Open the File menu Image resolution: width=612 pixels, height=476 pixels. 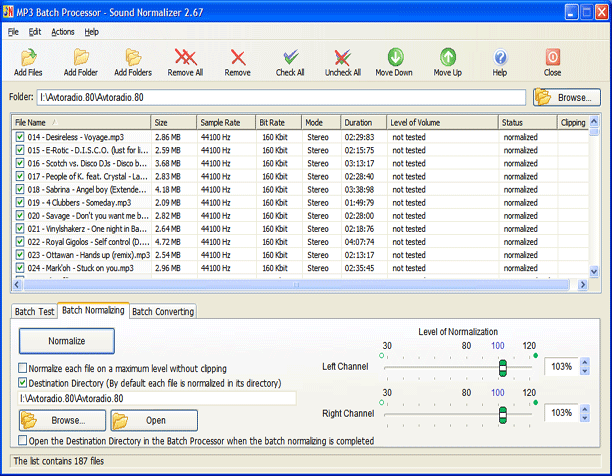(x=13, y=32)
